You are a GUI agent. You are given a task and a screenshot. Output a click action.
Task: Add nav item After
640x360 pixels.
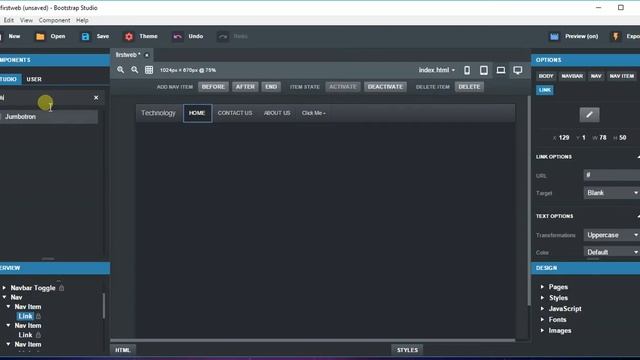click(245, 87)
